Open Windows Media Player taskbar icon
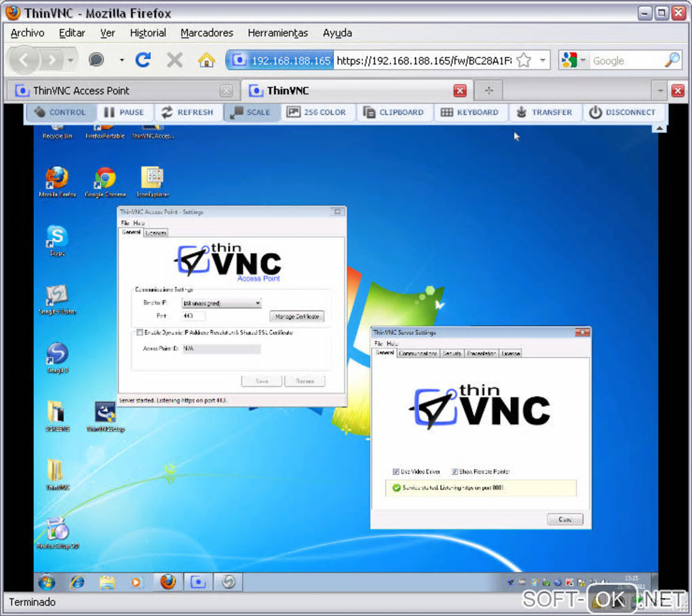Screen dimensions: 692x616 point(136,583)
